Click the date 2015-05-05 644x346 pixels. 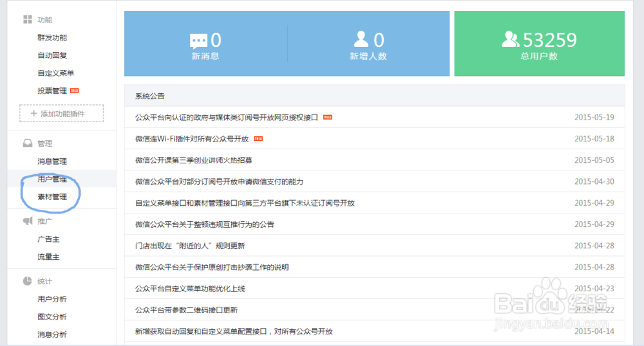(x=594, y=160)
